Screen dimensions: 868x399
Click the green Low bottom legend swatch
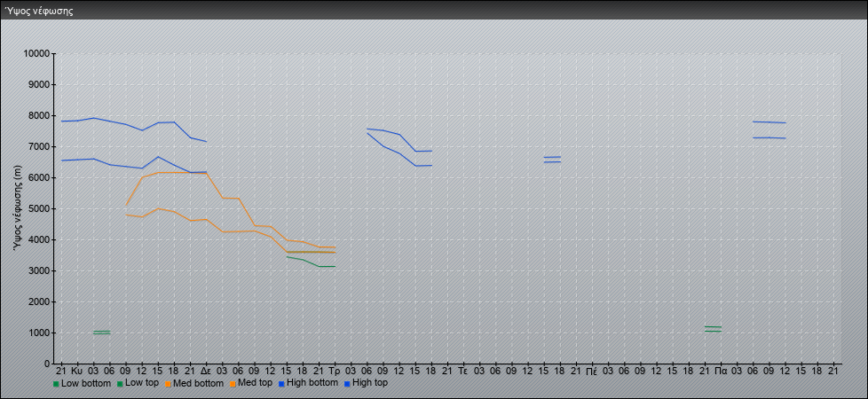[56, 384]
